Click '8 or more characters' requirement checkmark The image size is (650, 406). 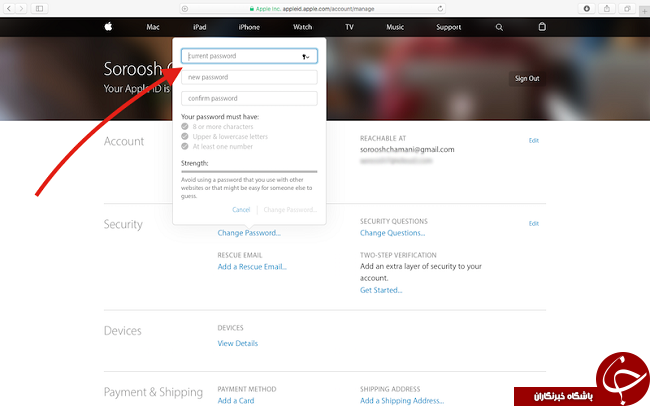[x=185, y=126]
